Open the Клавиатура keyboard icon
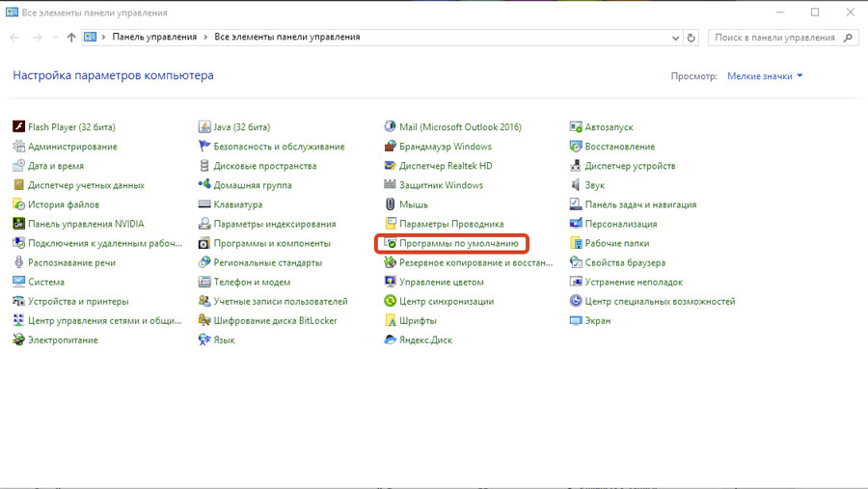Screen dimensions: 868x489 (x=204, y=204)
